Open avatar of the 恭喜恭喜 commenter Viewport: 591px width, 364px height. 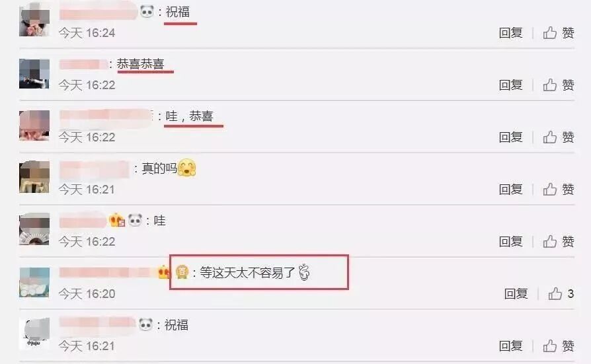[x=34, y=74]
